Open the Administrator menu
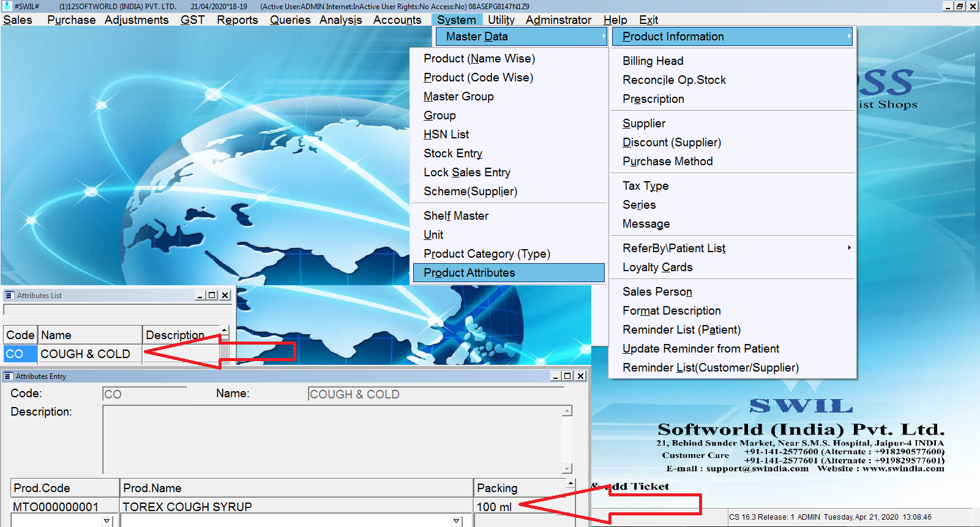 click(x=558, y=20)
